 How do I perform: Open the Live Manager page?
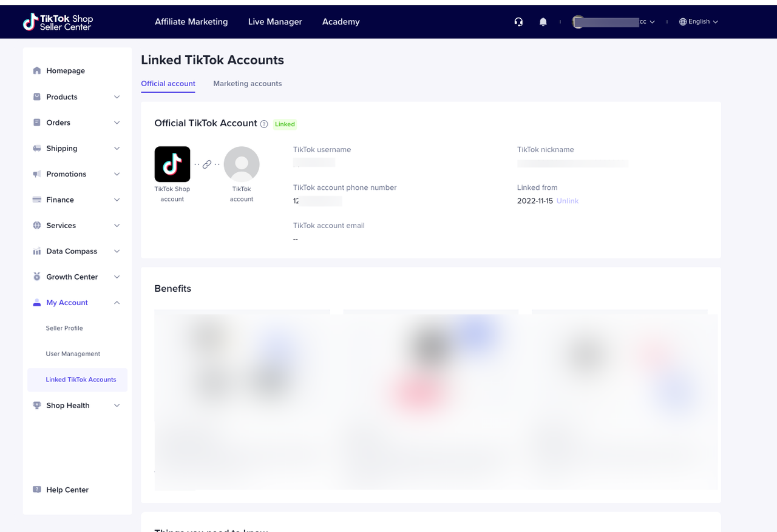point(275,21)
